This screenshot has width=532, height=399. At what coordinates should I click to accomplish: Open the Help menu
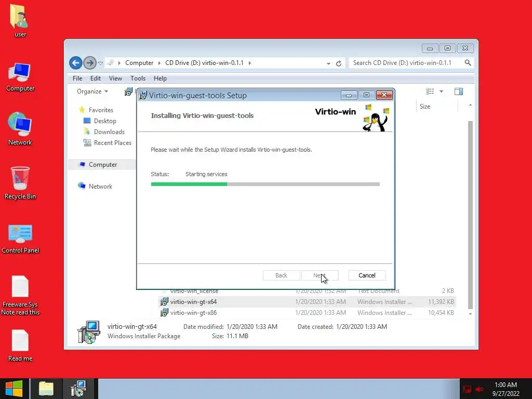[160, 78]
